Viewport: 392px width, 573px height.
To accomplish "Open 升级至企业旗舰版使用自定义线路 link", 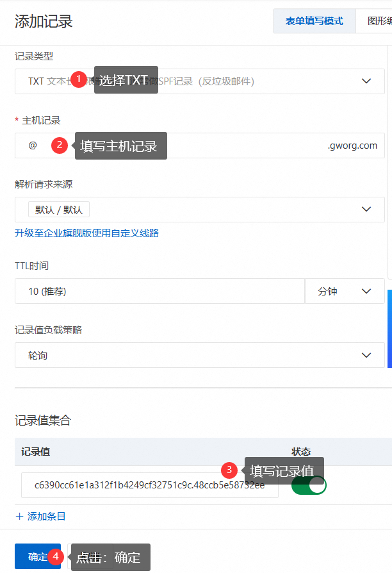I will (87, 233).
